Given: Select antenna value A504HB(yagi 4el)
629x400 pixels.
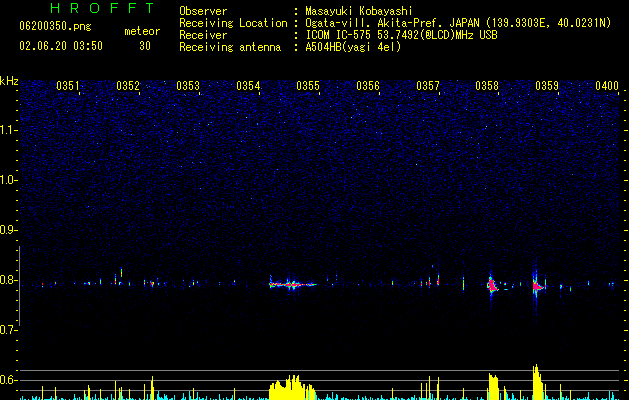Looking at the screenshot, I should pyautogui.click(x=353, y=47).
